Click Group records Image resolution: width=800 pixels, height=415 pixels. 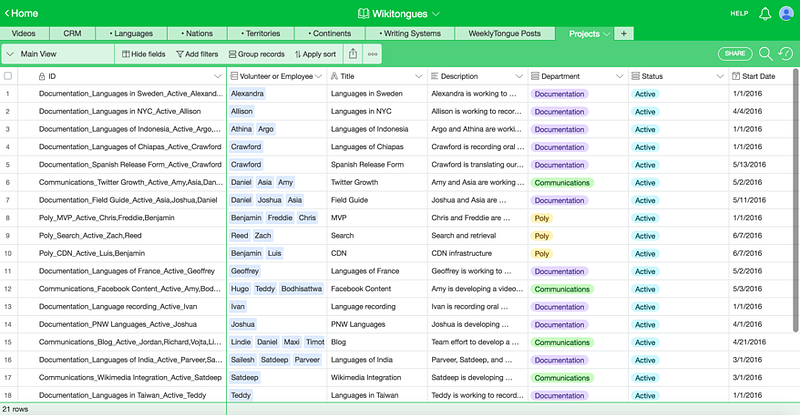tap(257, 54)
